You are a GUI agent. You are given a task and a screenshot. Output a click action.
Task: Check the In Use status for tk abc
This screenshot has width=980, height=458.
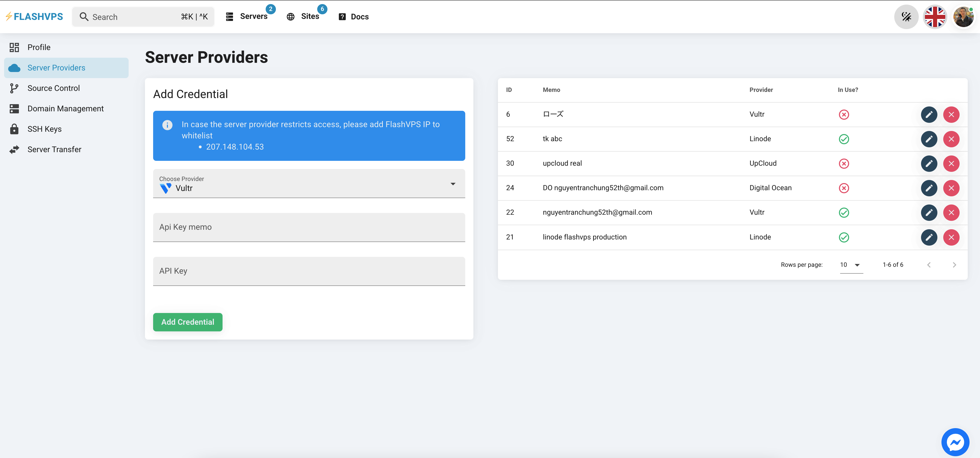tap(844, 139)
